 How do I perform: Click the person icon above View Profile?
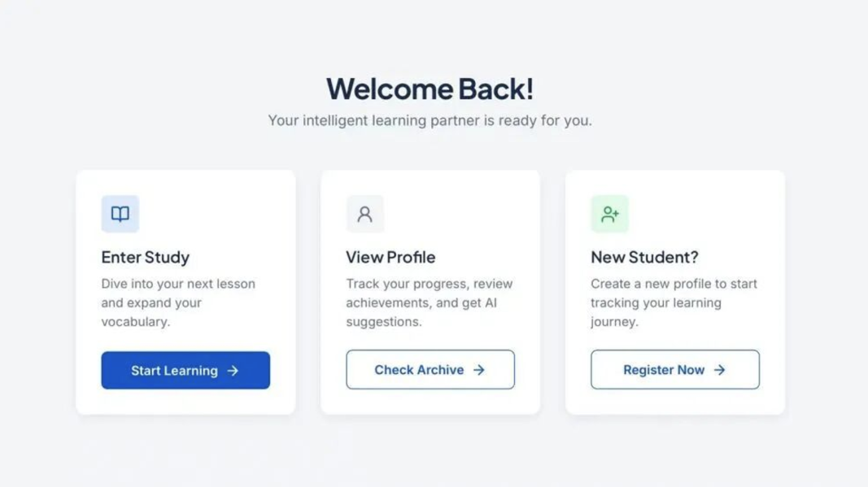[364, 214]
